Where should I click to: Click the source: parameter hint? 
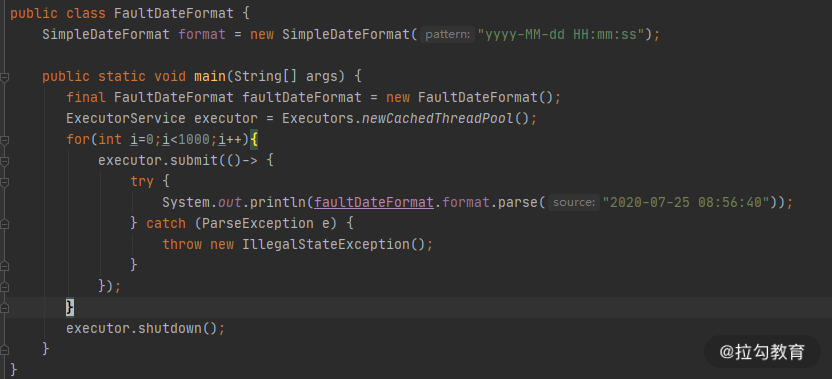pyautogui.click(x=573, y=202)
